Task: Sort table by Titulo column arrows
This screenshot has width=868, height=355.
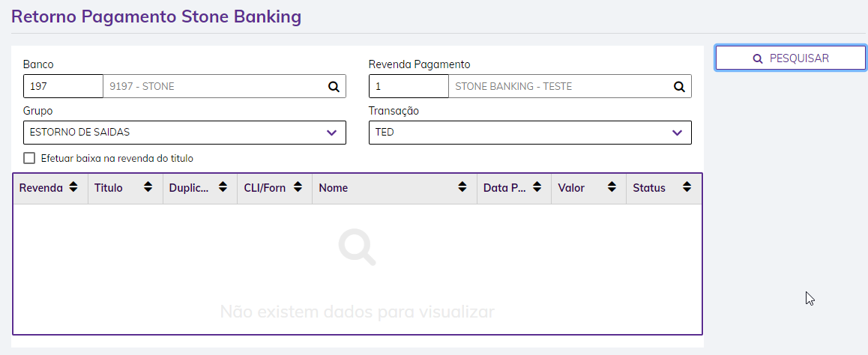Action: pyautogui.click(x=148, y=188)
